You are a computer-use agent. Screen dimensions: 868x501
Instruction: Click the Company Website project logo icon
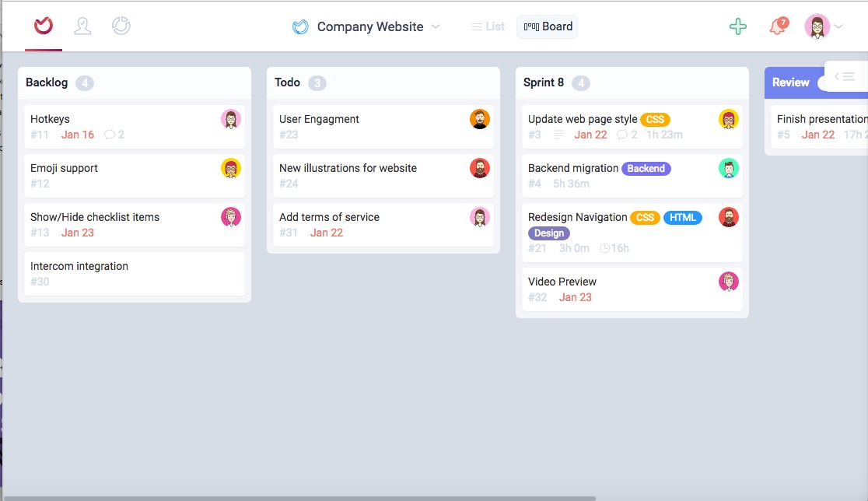[300, 26]
